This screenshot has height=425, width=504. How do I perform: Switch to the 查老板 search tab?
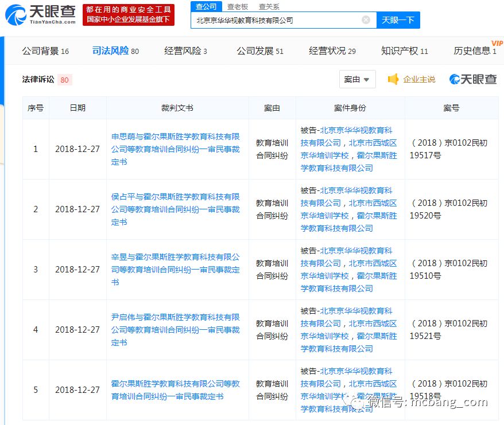click(238, 7)
